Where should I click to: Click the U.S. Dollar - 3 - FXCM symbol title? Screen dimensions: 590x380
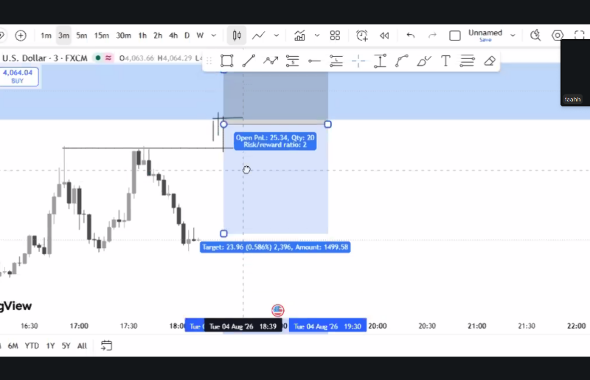click(x=45, y=58)
